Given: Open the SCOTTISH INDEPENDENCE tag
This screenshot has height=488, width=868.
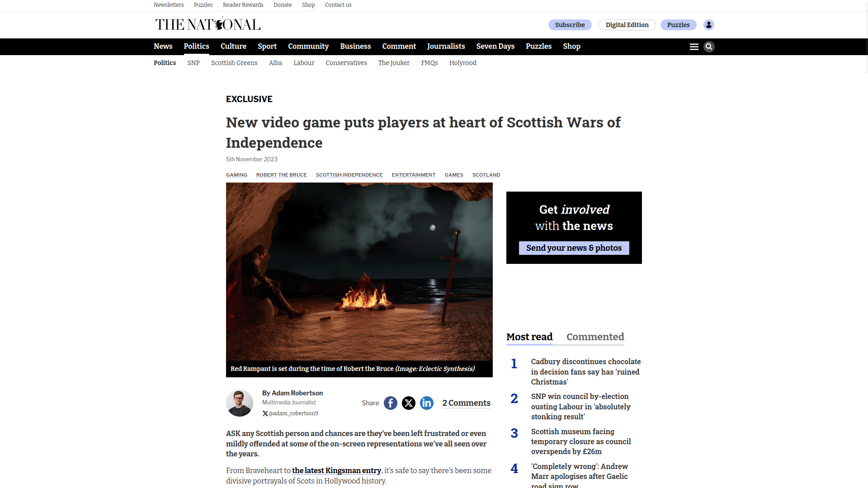Looking at the screenshot, I should coord(349,175).
